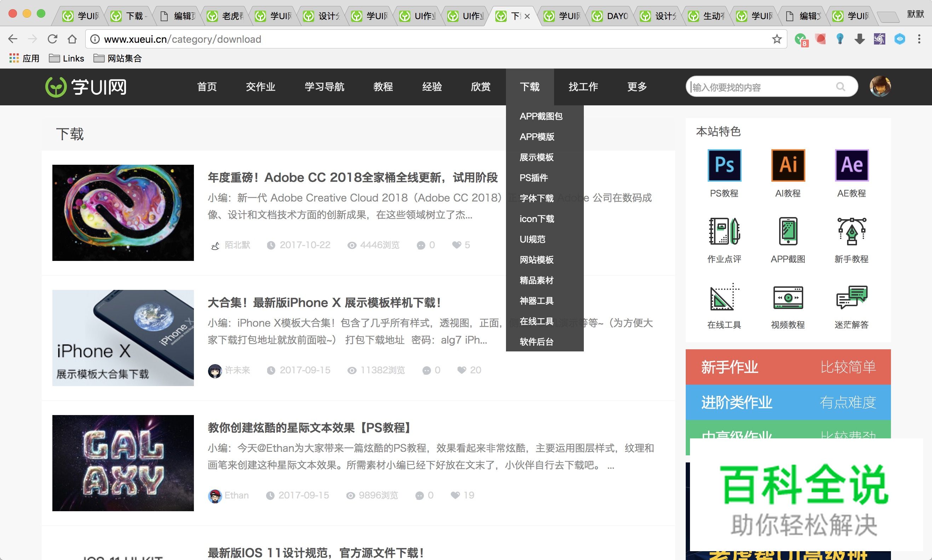Click the 作业点评 notebook icon
Screen dimensions: 932x560
tap(724, 231)
